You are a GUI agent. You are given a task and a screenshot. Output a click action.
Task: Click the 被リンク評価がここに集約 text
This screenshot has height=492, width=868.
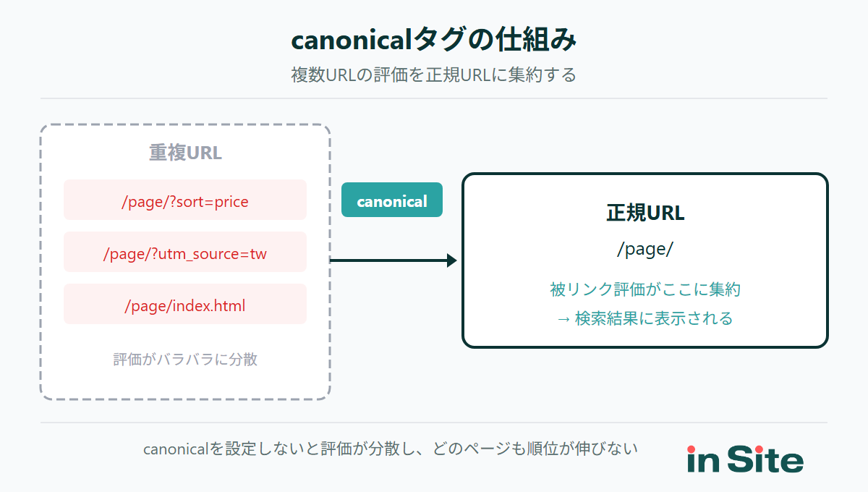tap(644, 289)
